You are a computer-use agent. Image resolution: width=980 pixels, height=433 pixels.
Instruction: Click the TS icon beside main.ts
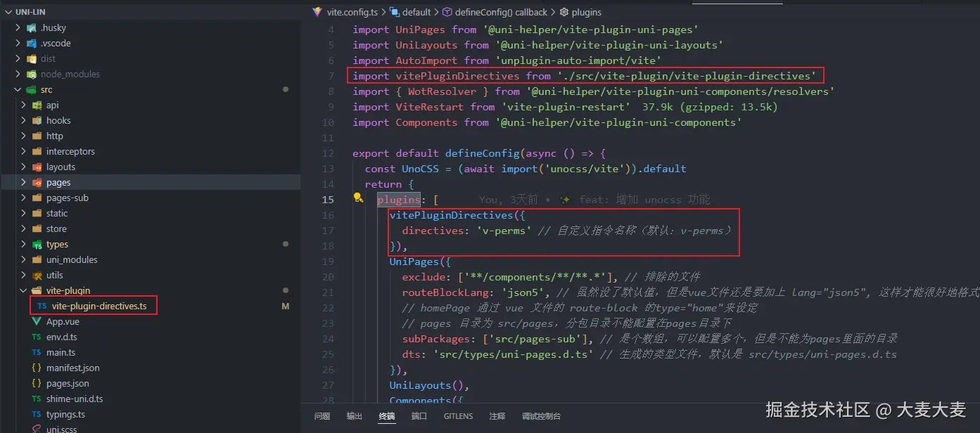pyautogui.click(x=35, y=352)
